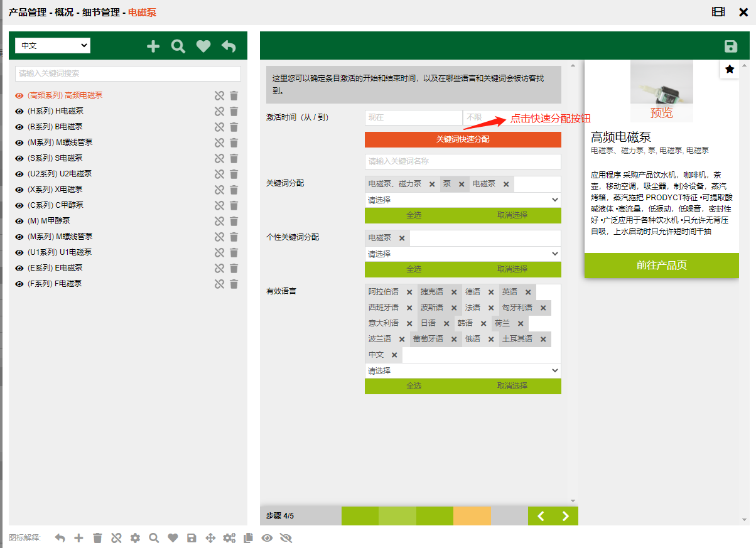756x548 pixels.
Task: Open the 中文 language dropdown
Action: pos(53,46)
